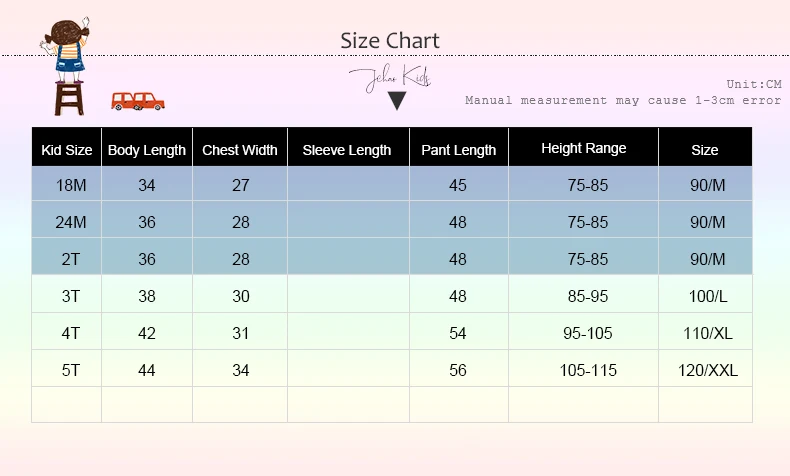Click the Unit:CM label
790x476 pixels.
point(754,84)
